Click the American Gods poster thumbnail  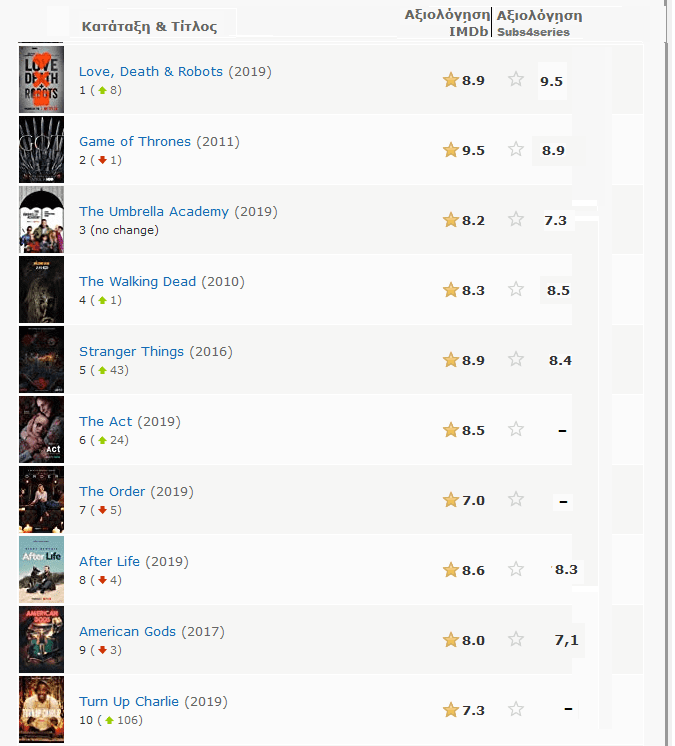point(41,639)
